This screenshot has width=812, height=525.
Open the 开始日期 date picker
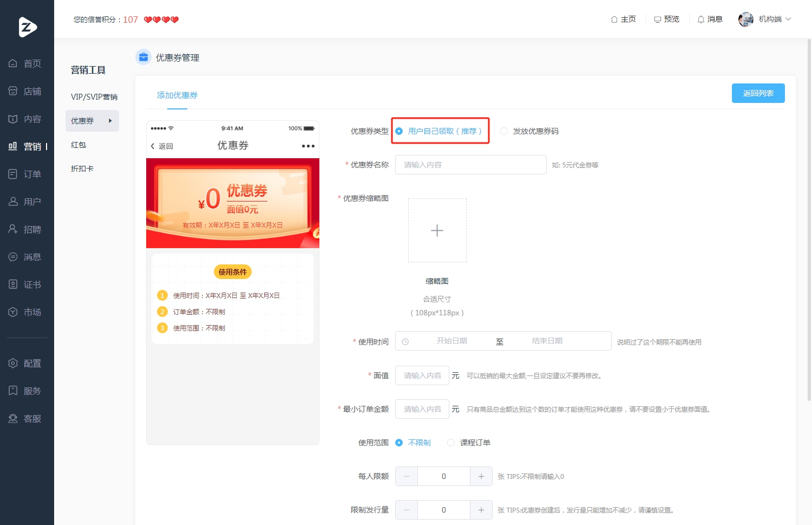tap(451, 341)
